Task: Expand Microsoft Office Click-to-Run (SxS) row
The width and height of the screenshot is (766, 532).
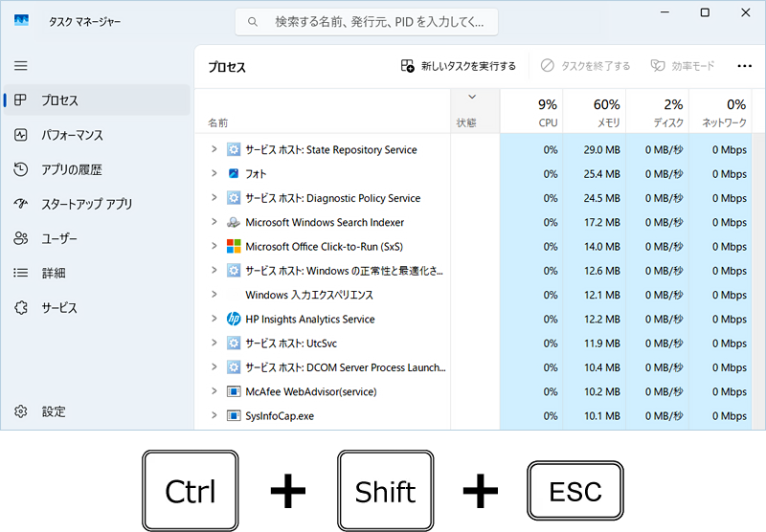Action: coord(214,246)
